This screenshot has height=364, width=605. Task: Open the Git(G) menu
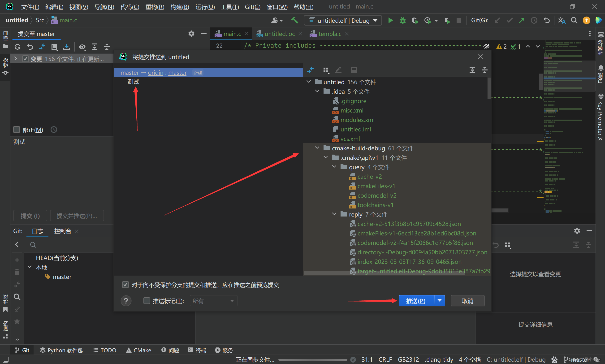pos(252,7)
